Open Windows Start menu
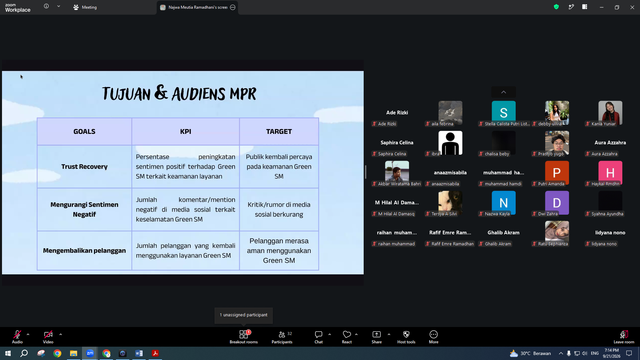Screen dimensions: 640x360 point(8,353)
